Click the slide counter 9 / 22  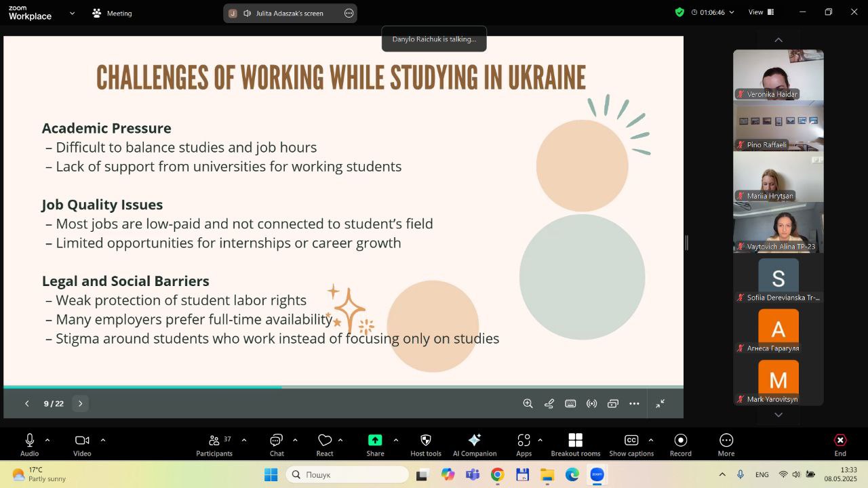click(x=54, y=403)
